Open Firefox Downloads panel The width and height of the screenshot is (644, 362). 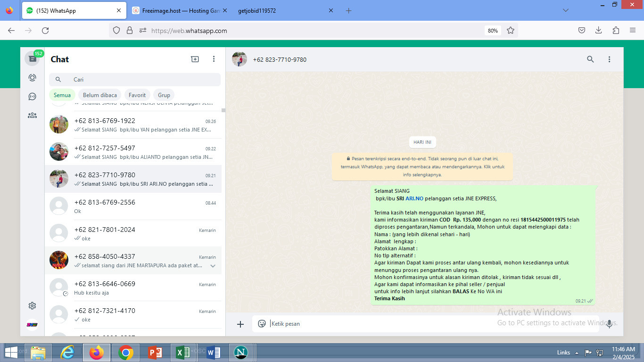pyautogui.click(x=598, y=30)
